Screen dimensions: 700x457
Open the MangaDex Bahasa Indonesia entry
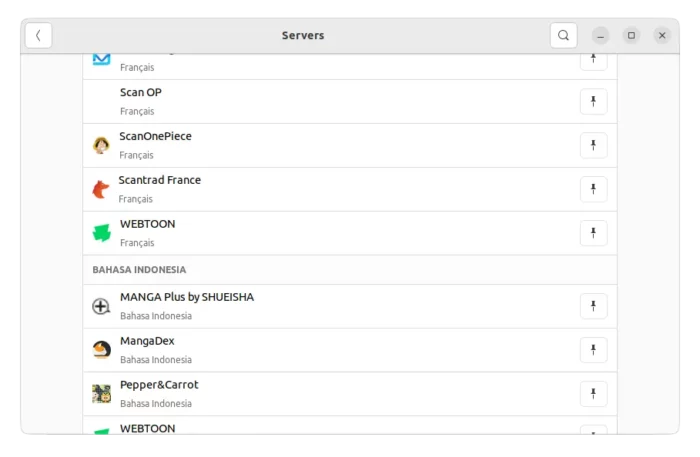pyautogui.click(x=350, y=350)
